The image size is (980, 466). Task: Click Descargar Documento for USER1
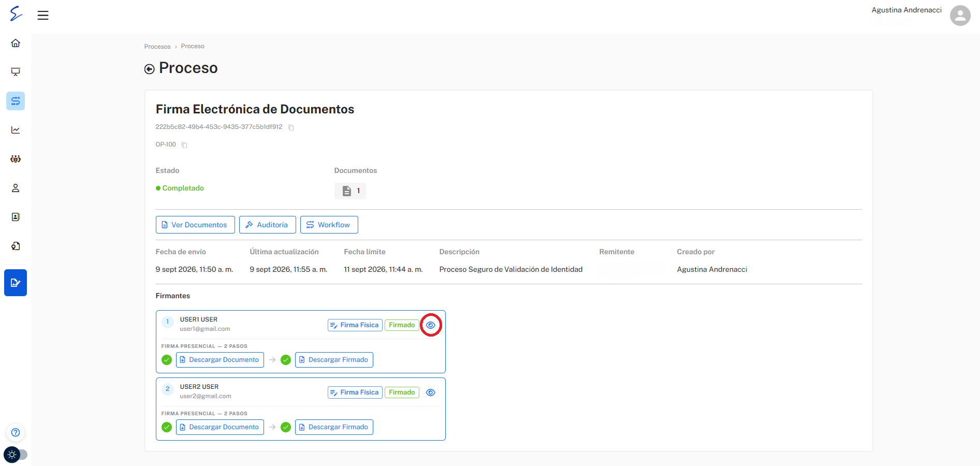point(220,360)
